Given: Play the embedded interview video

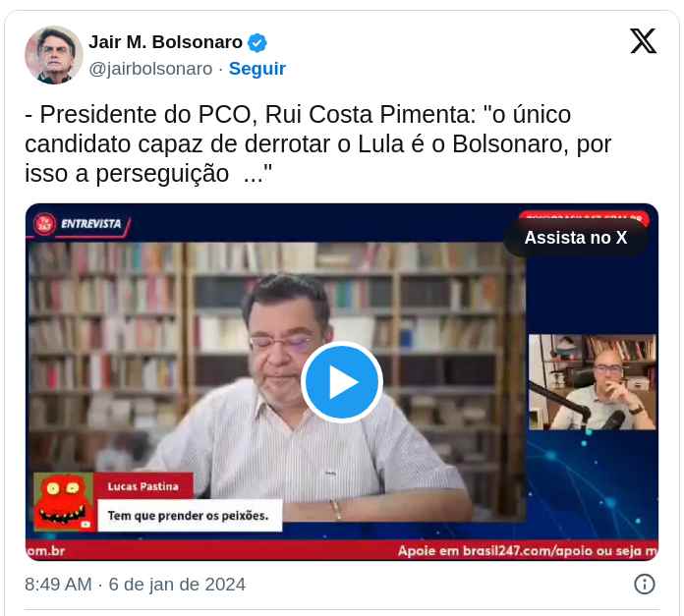Looking at the screenshot, I should point(342,382).
